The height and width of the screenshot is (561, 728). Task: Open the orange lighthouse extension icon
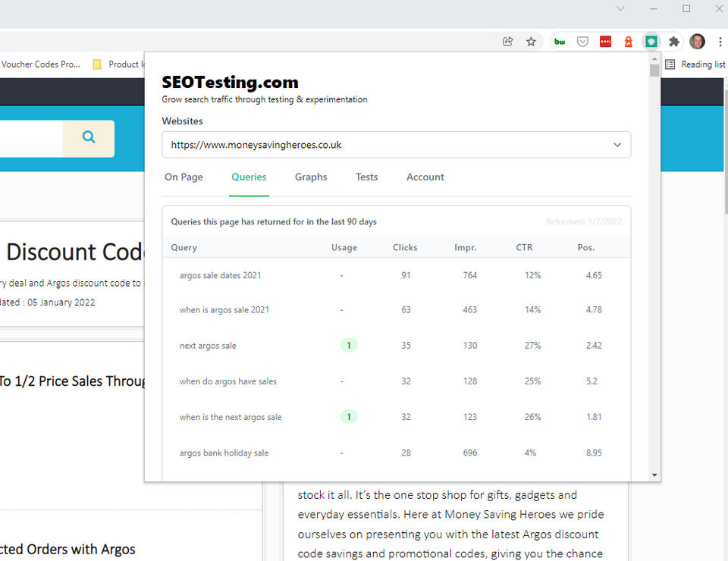point(628,42)
